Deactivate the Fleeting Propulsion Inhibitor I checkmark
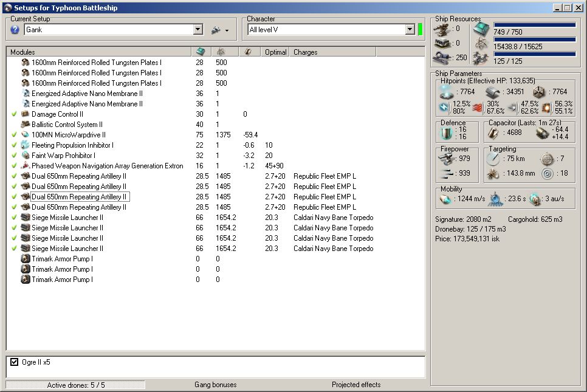This screenshot has width=587, height=392. click(15, 145)
